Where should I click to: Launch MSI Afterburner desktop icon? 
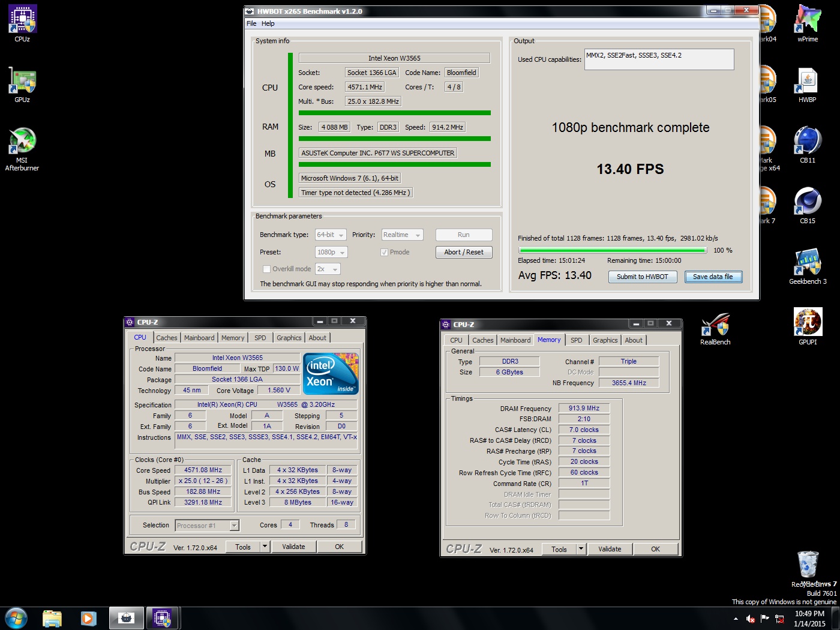pyautogui.click(x=22, y=149)
